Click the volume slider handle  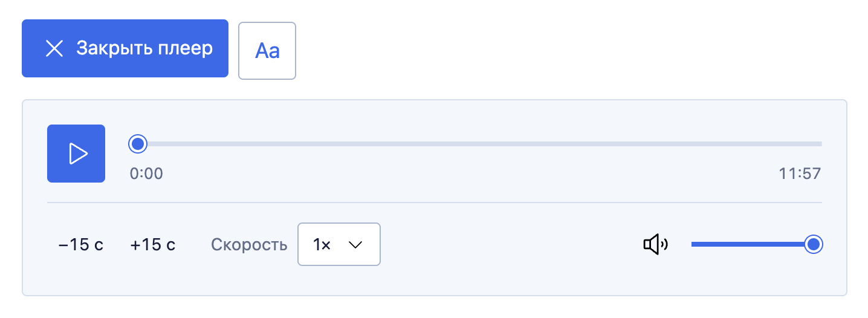pyautogui.click(x=814, y=244)
